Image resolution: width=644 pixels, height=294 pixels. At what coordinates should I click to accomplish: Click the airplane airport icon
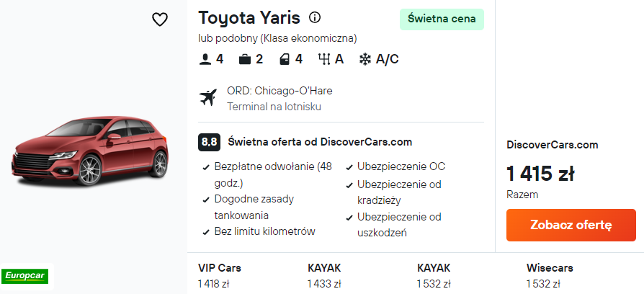[208, 97]
